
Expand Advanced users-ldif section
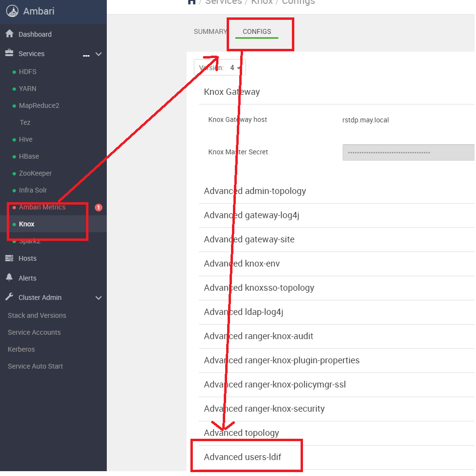pyautogui.click(x=243, y=457)
